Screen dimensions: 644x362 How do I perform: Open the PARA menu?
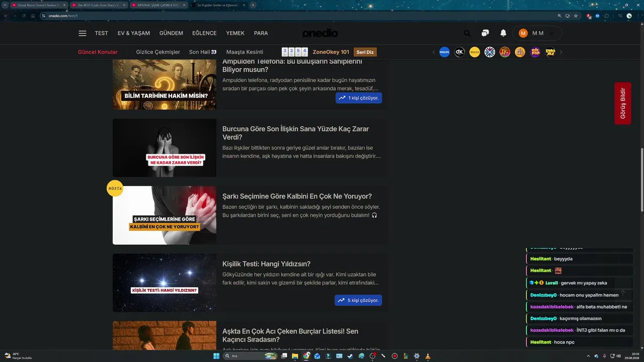(x=261, y=33)
